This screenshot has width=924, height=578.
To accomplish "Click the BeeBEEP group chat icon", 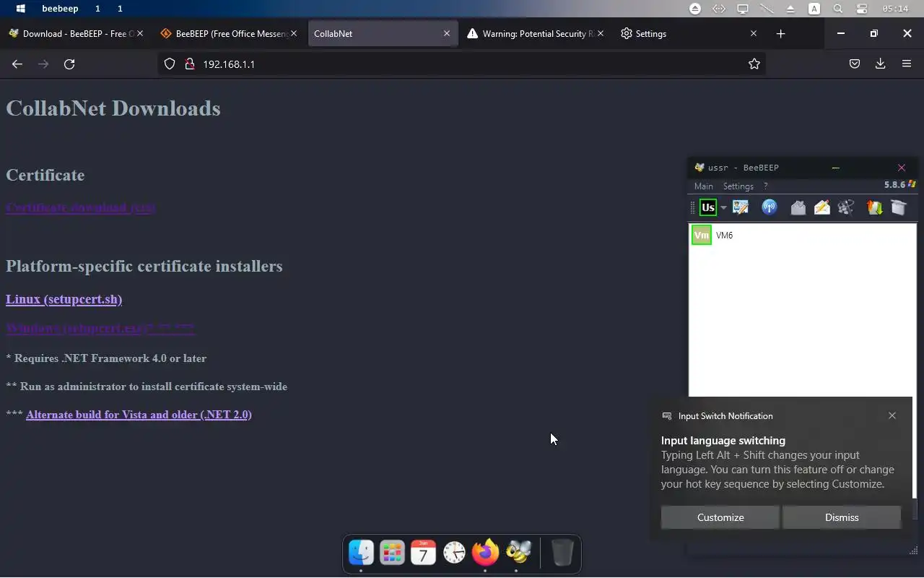I will [846, 208].
